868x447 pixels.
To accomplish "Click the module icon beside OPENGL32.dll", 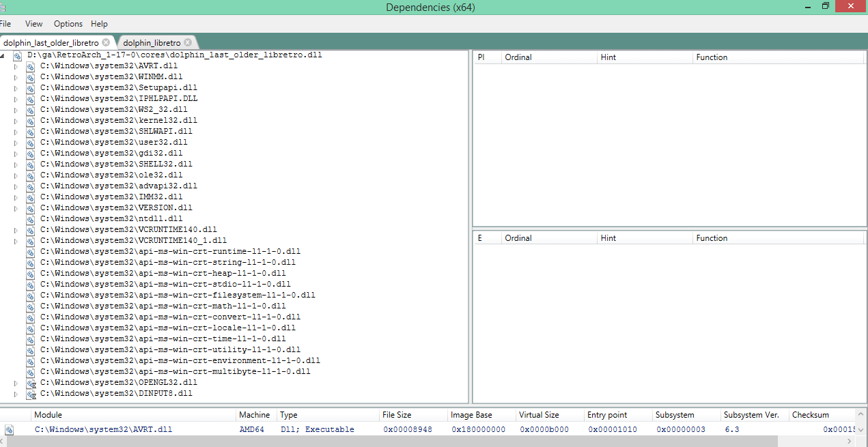I will [31, 384].
